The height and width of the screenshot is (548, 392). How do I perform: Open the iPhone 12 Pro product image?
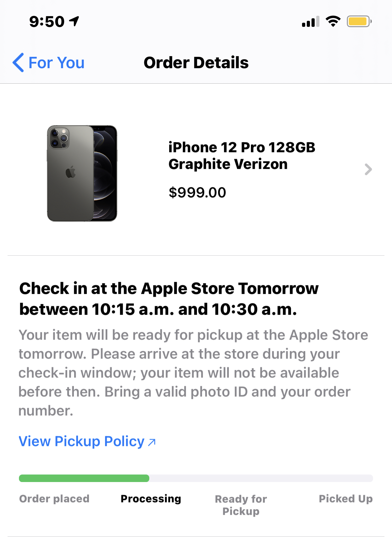tap(82, 173)
